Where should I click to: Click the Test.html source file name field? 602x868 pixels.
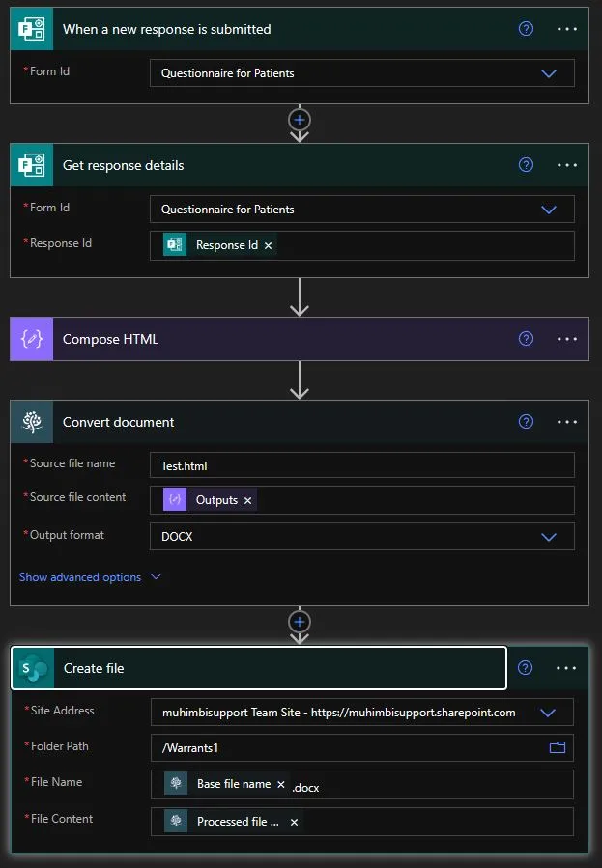coord(361,463)
